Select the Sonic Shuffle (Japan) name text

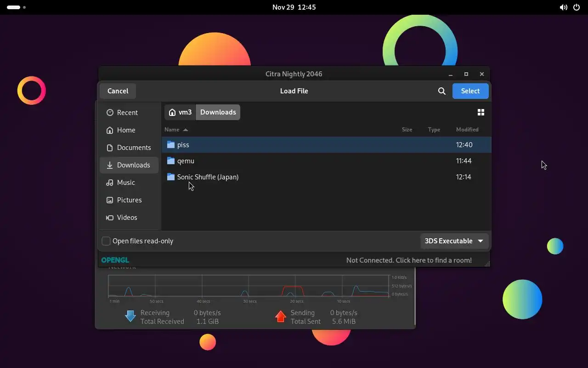(208, 177)
